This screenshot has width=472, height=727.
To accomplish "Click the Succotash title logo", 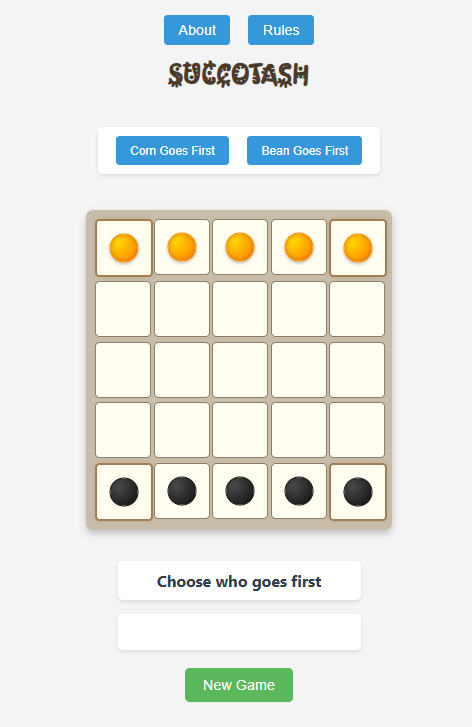I will click(238, 75).
